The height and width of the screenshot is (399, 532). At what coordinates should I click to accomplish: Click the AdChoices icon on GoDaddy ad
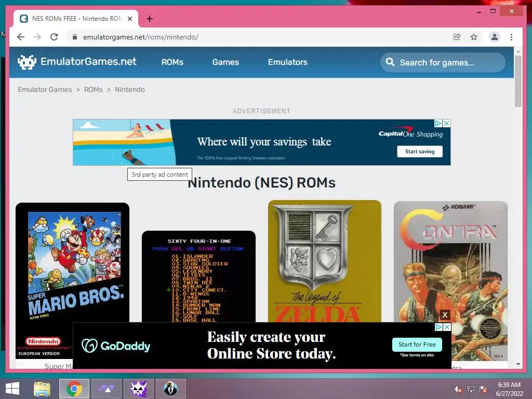coord(438,327)
